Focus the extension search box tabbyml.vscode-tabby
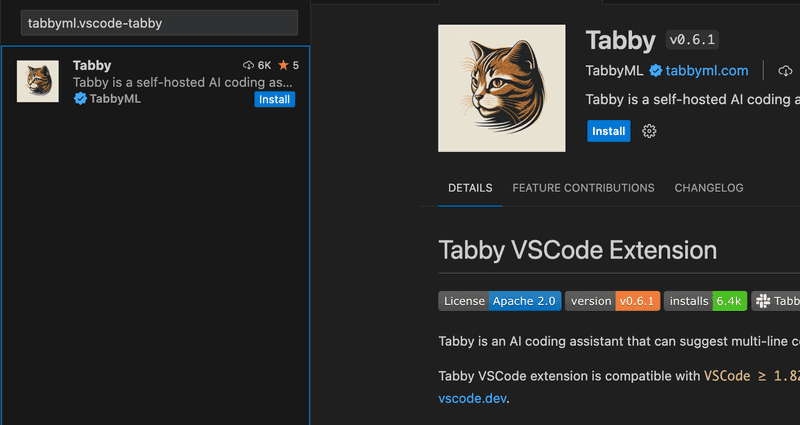The height and width of the screenshot is (425, 800). click(159, 23)
